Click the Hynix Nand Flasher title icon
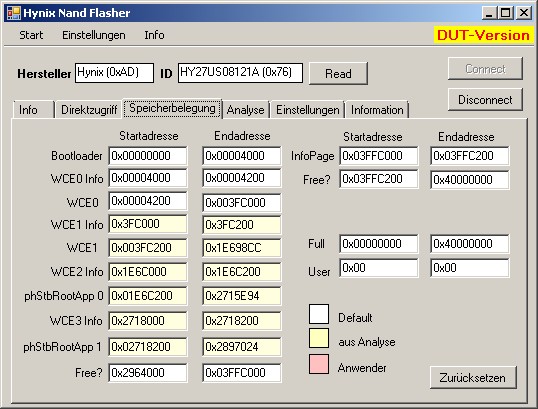The height and width of the screenshot is (409, 538). pyautogui.click(x=14, y=13)
